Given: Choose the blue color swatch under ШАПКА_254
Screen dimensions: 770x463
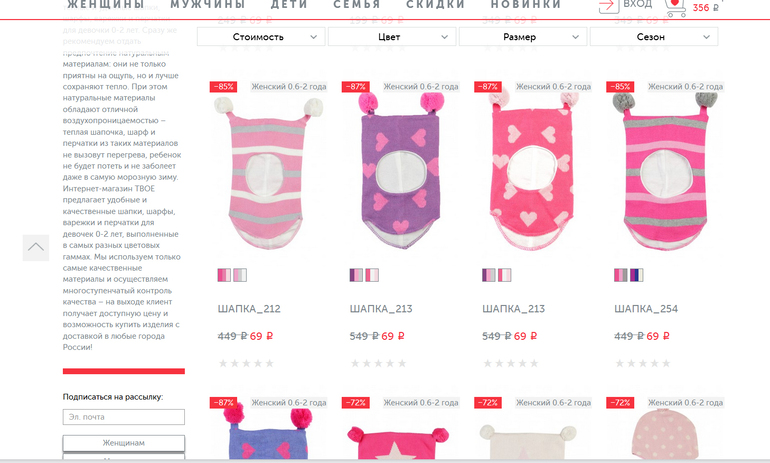Looking at the screenshot, I should tap(636, 275).
